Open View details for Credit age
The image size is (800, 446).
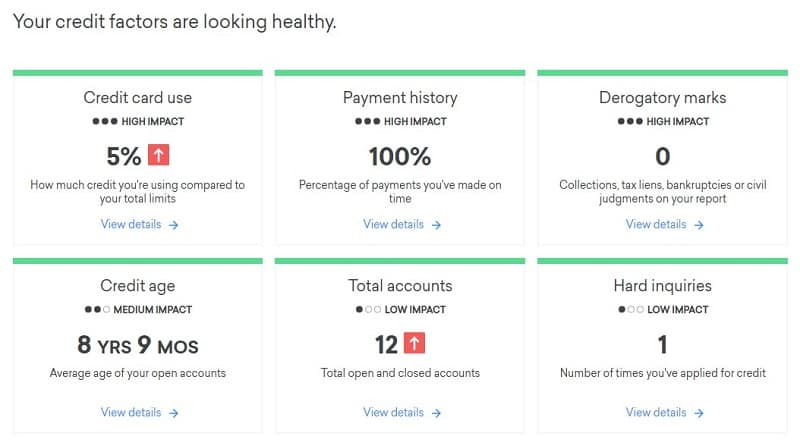pos(138,413)
